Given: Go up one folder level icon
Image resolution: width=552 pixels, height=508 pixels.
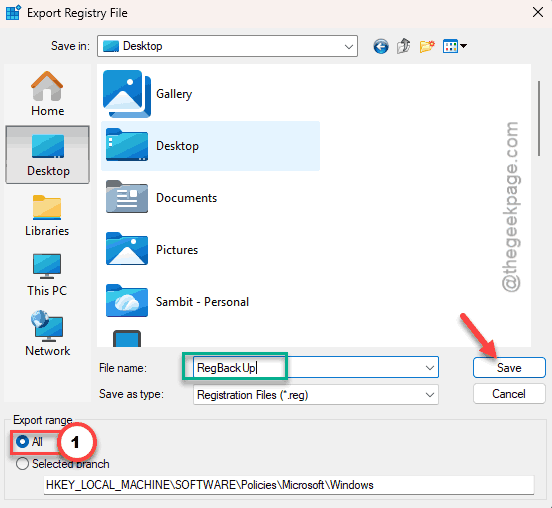Looking at the screenshot, I should point(403,46).
